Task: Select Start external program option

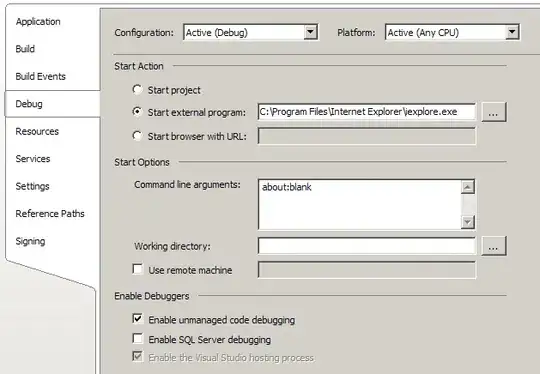Action: [137, 112]
